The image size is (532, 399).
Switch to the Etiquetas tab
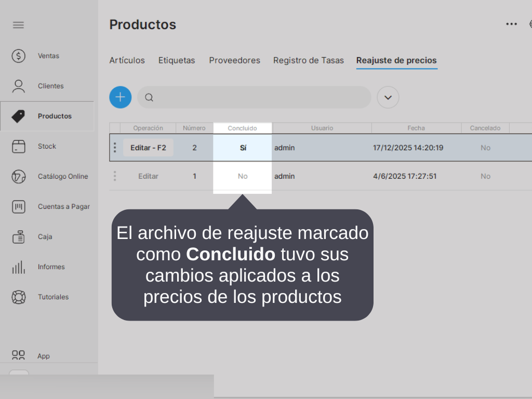point(177,60)
